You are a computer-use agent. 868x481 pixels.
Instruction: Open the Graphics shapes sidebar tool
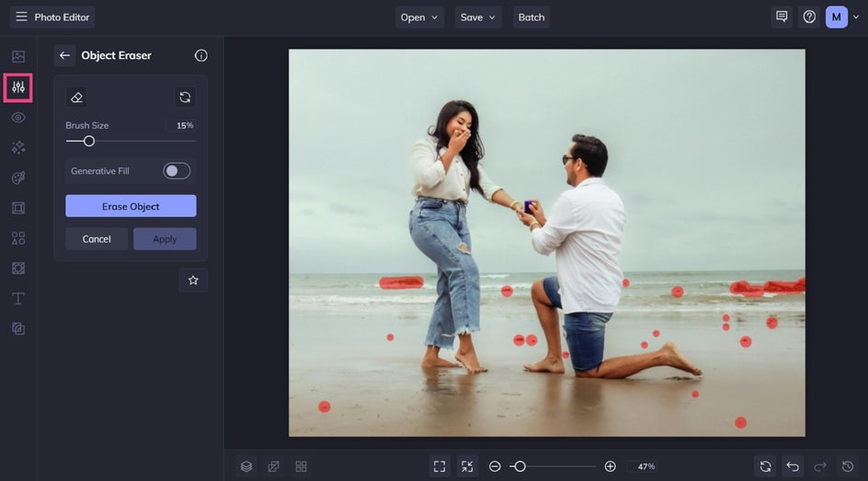pyautogui.click(x=18, y=238)
